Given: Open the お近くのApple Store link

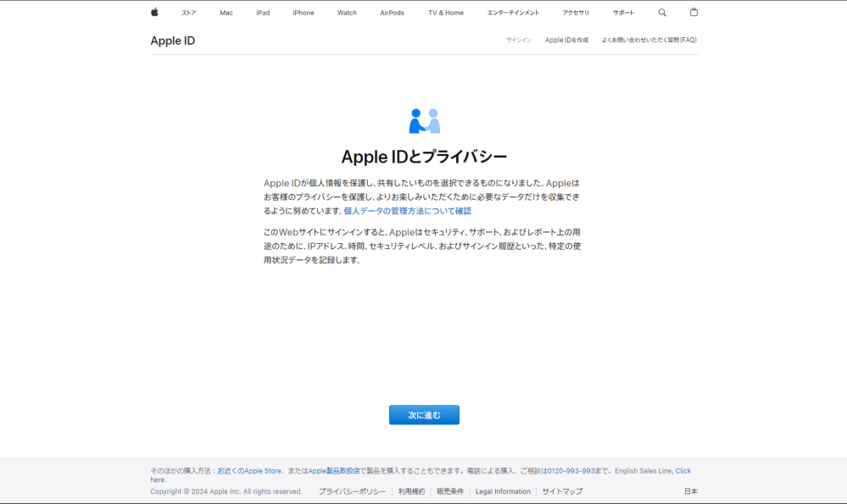Looking at the screenshot, I should pos(249,471).
